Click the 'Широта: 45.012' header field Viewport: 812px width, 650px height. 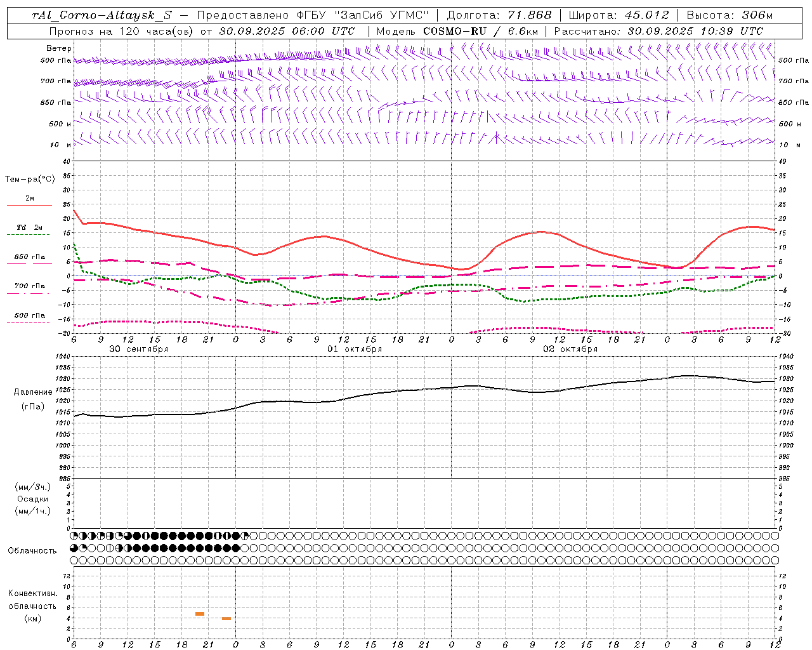[619, 15]
